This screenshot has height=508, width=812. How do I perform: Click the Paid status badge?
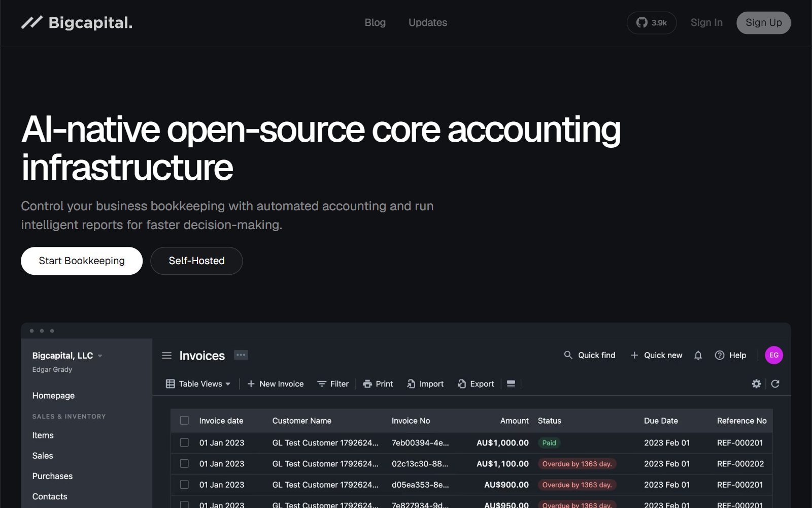tap(549, 443)
